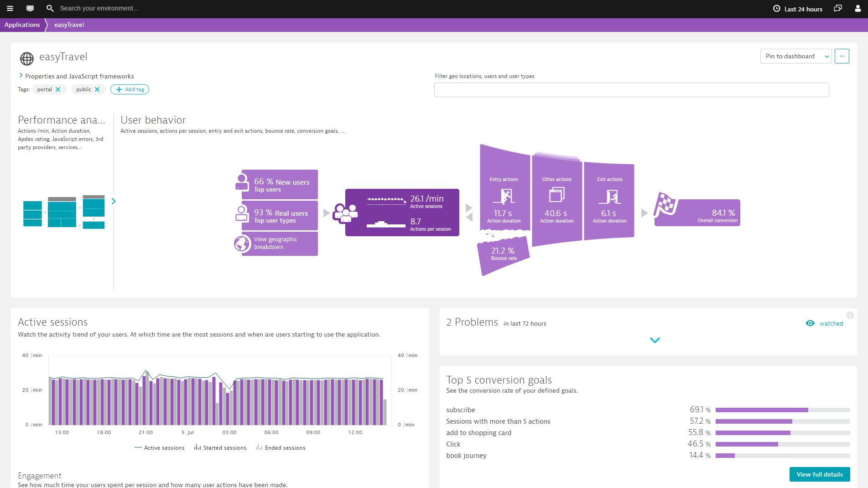
Task: Select Sessions with more than 5 actions goal
Action: pyautogui.click(x=498, y=421)
